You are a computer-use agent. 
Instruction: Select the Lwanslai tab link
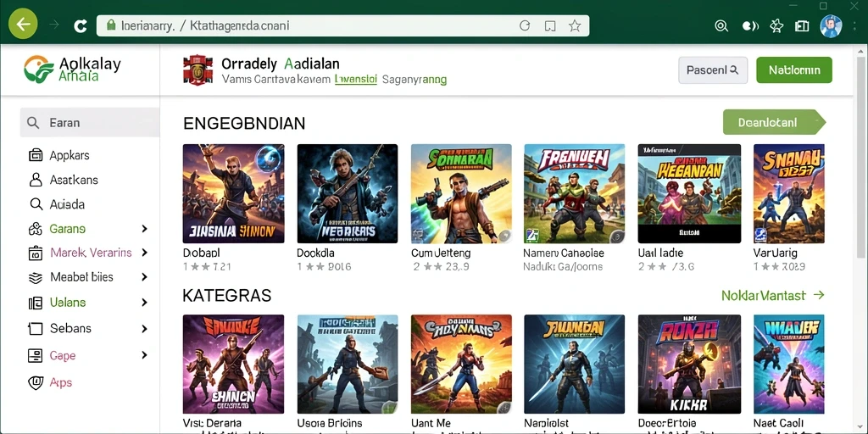coord(356,80)
